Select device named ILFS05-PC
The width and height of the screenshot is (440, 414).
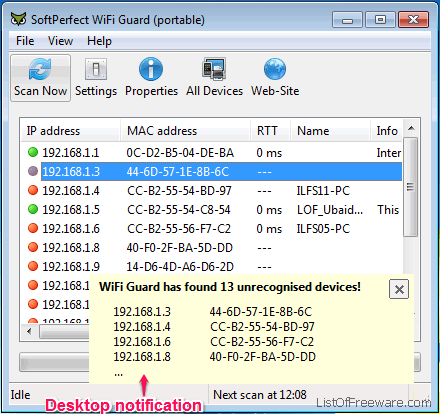(323, 229)
